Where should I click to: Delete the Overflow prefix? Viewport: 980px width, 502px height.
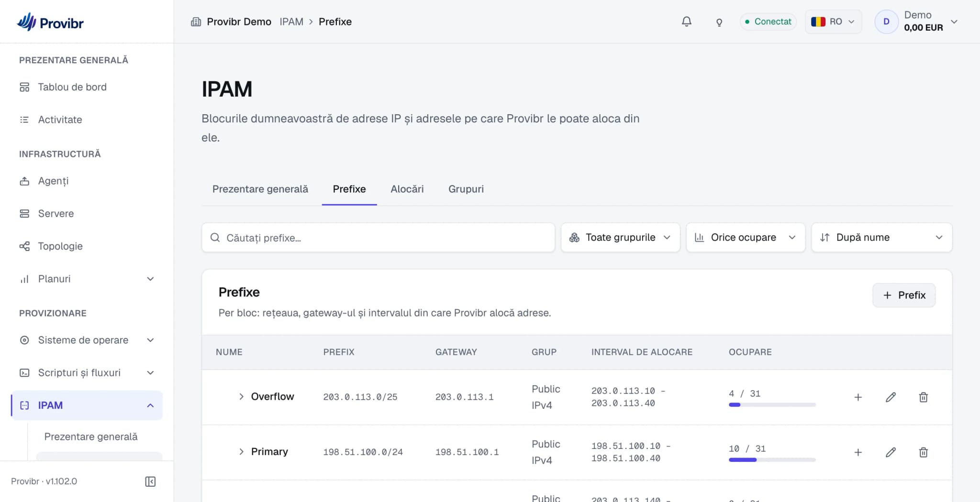924,397
